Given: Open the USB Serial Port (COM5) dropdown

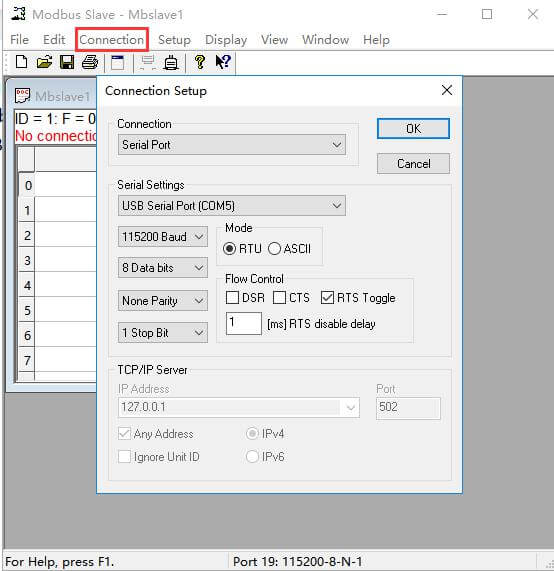Looking at the screenshot, I should [x=232, y=205].
